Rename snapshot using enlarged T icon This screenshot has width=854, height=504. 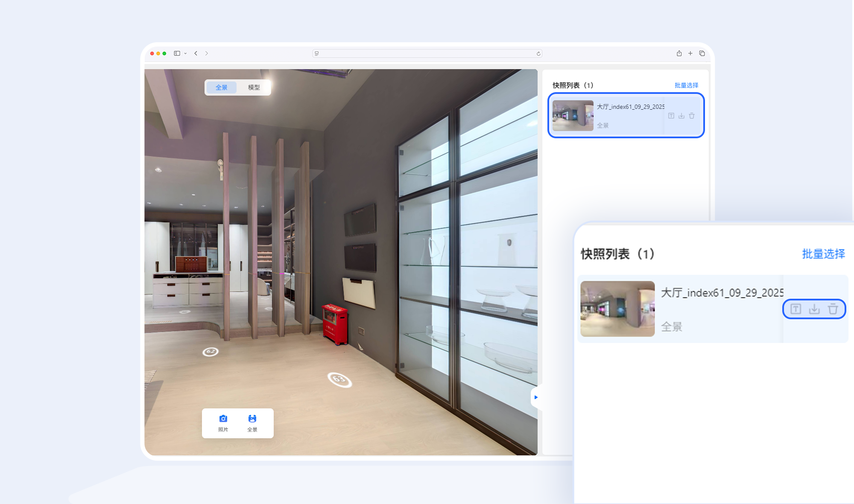pos(796,309)
